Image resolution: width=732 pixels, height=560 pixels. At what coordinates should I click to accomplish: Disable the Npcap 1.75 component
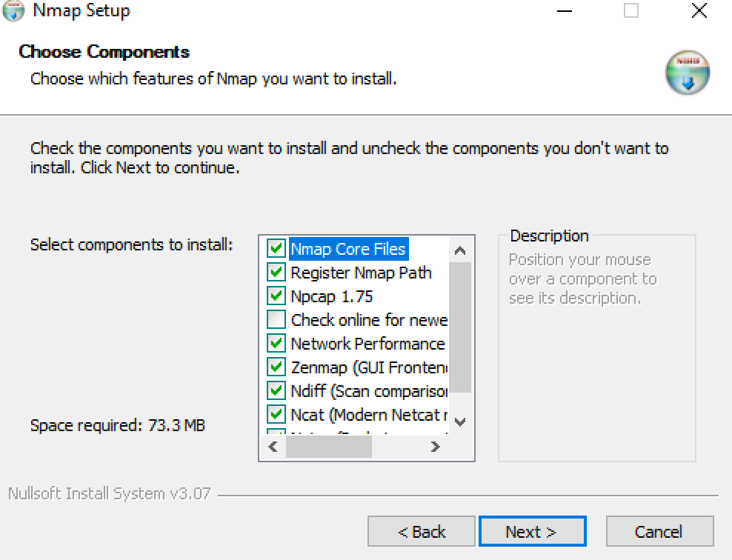pos(276,296)
